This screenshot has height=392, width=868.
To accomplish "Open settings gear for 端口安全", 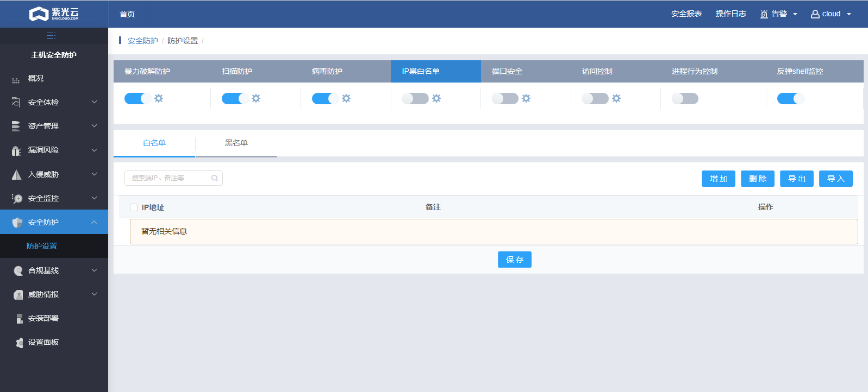I will pyautogui.click(x=526, y=98).
